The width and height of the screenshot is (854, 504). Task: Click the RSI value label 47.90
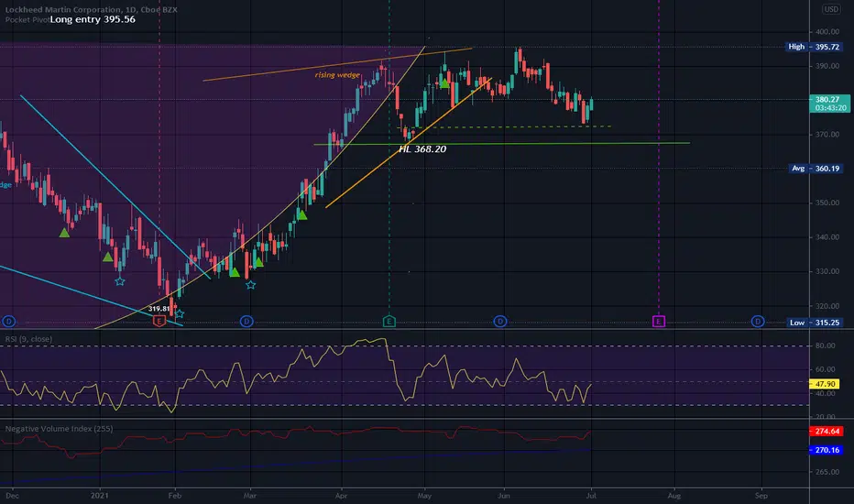[x=825, y=384]
